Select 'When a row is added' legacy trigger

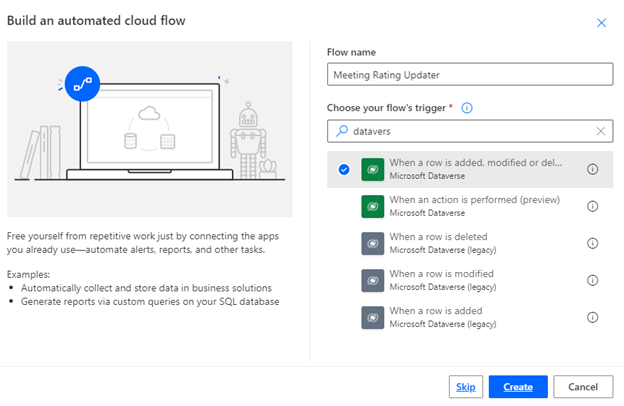pos(470,317)
